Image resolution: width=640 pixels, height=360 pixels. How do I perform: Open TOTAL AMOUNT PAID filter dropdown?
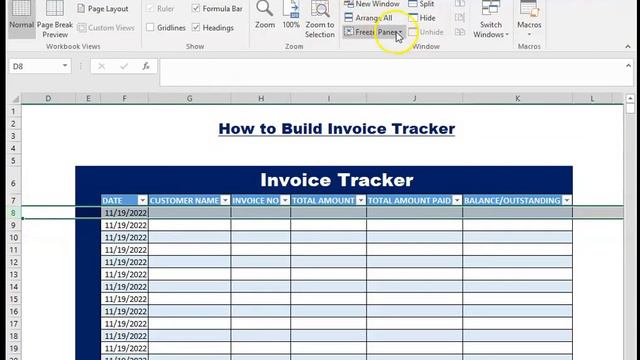point(457,200)
